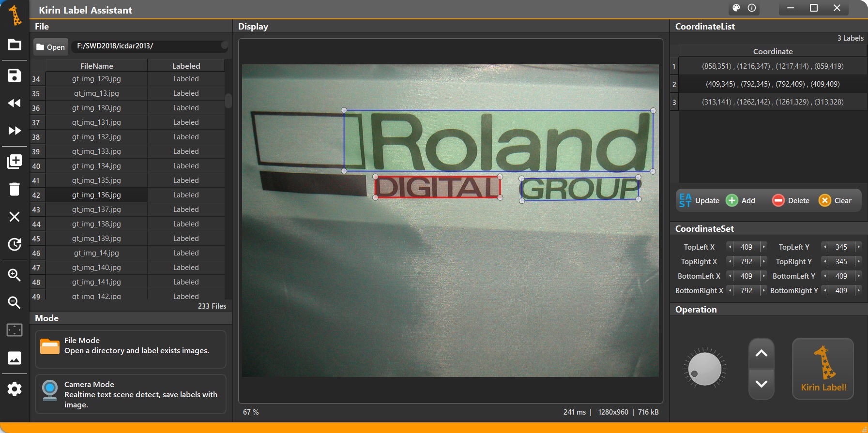Click the file list vertical scrollbar thumb

coord(228,101)
